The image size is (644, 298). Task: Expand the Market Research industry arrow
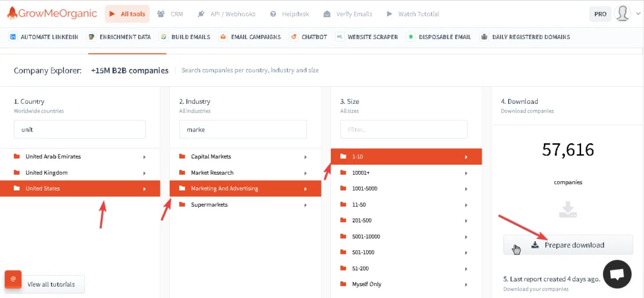click(x=306, y=174)
